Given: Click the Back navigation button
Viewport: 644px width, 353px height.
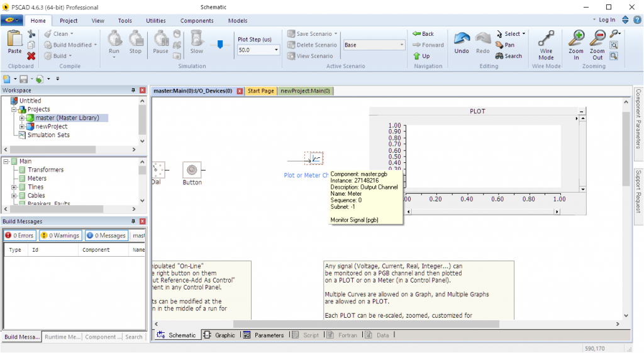Looking at the screenshot, I should click(423, 34).
